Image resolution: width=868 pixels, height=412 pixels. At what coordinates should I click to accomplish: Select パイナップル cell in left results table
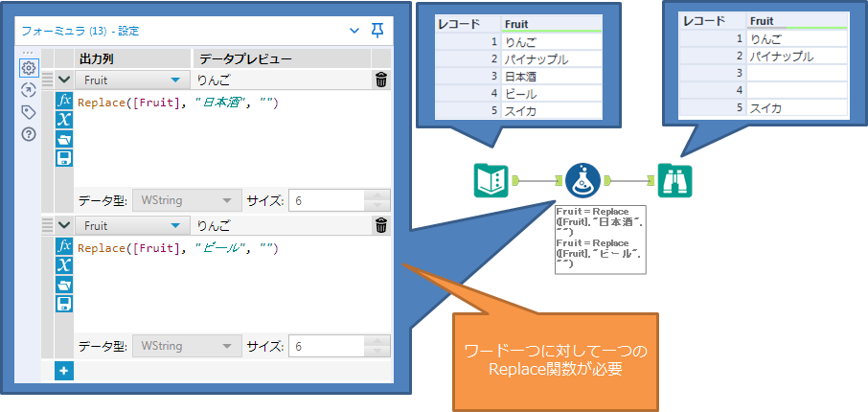pos(551,58)
